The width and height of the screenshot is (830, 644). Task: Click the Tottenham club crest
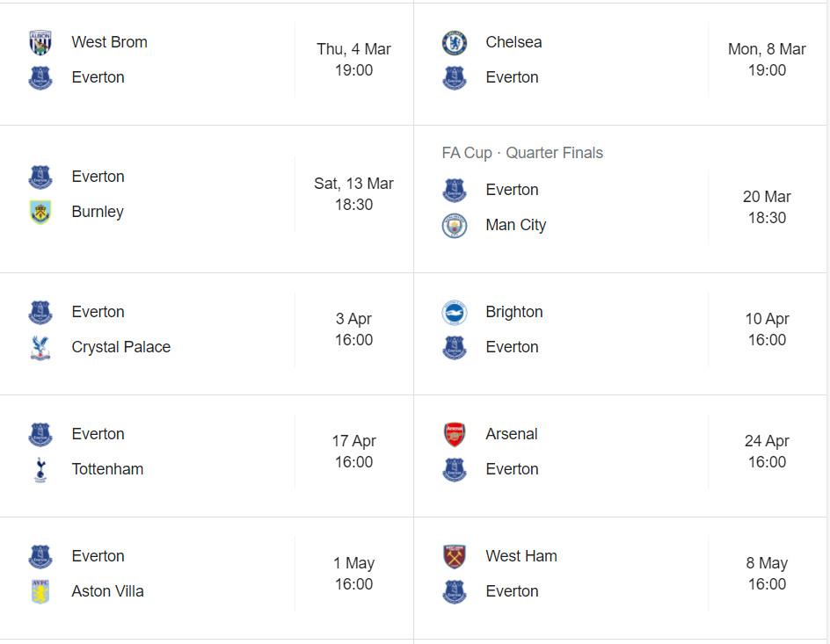[40, 469]
